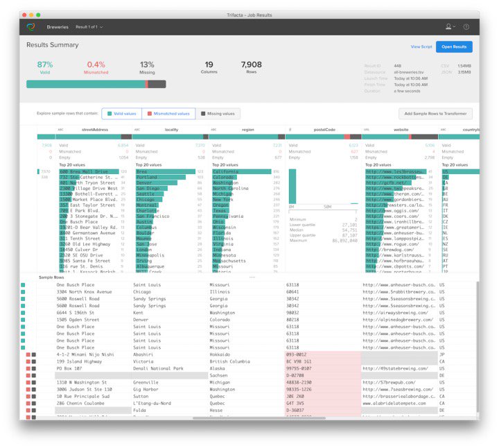Select the locality column header
The width and height of the screenshot is (499, 448).
tap(172, 130)
